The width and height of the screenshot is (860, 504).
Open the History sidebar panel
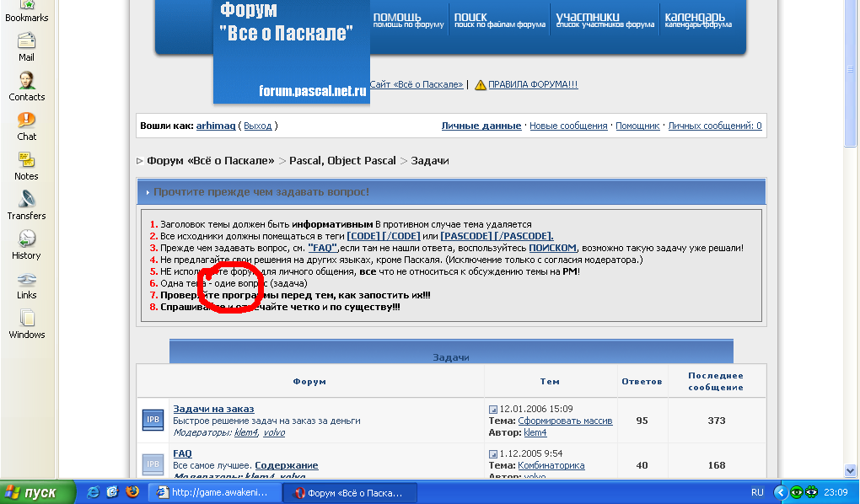pyautogui.click(x=26, y=244)
